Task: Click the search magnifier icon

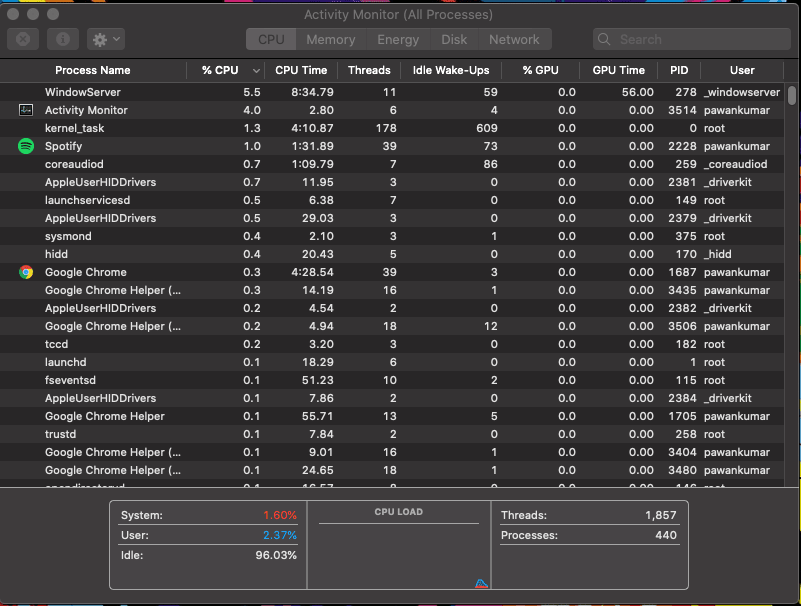Action: (604, 39)
